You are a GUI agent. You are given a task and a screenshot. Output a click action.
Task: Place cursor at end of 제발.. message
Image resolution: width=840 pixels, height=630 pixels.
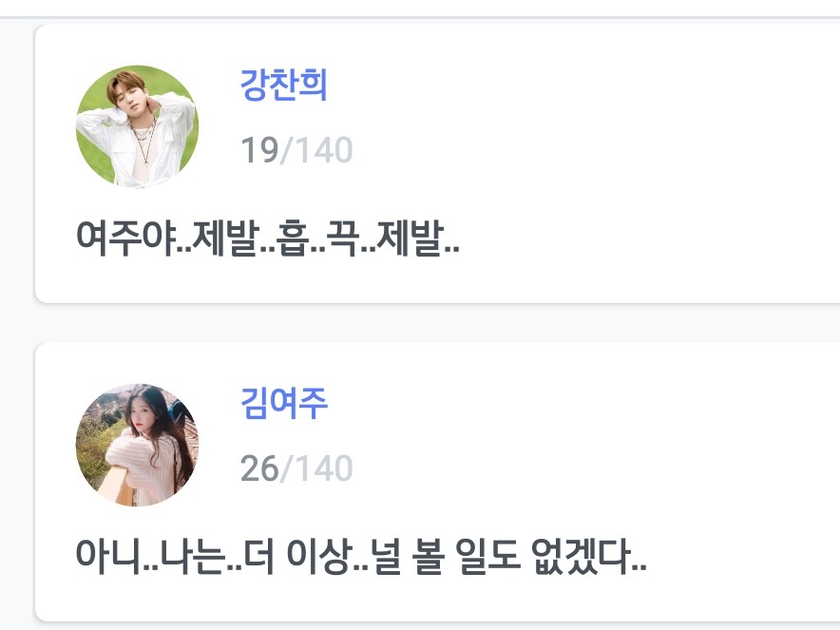(x=461, y=239)
